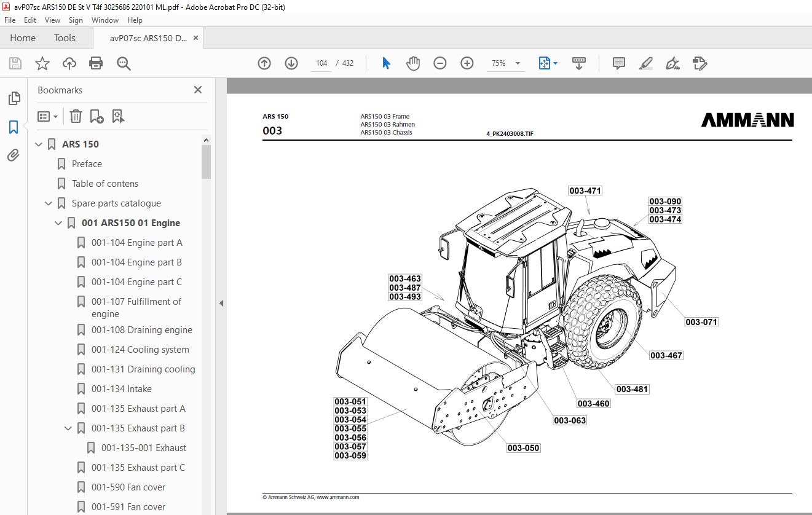This screenshot has width=812, height=515.
Task: Add a comment with the sticky note icon
Action: tap(619, 63)
